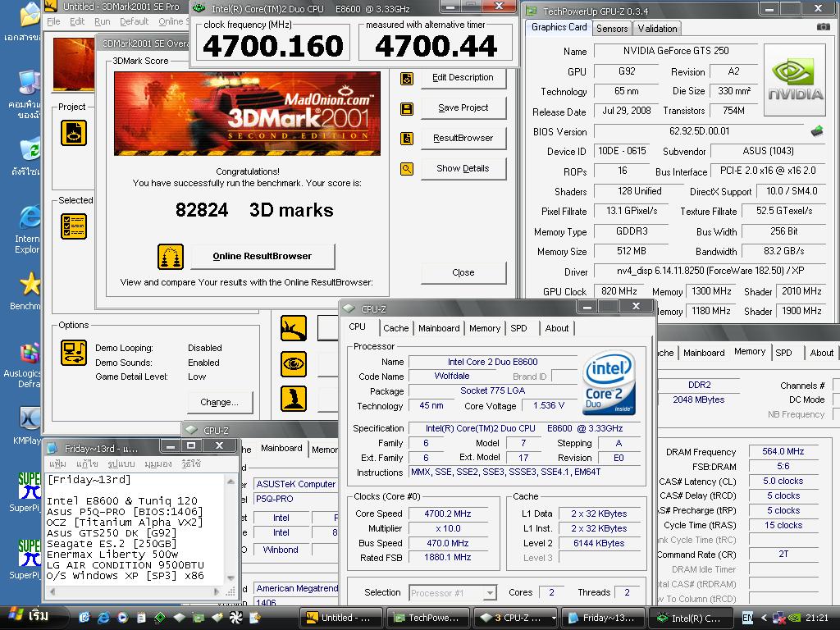Click the Core Voltage 1.536 V value

549,405
